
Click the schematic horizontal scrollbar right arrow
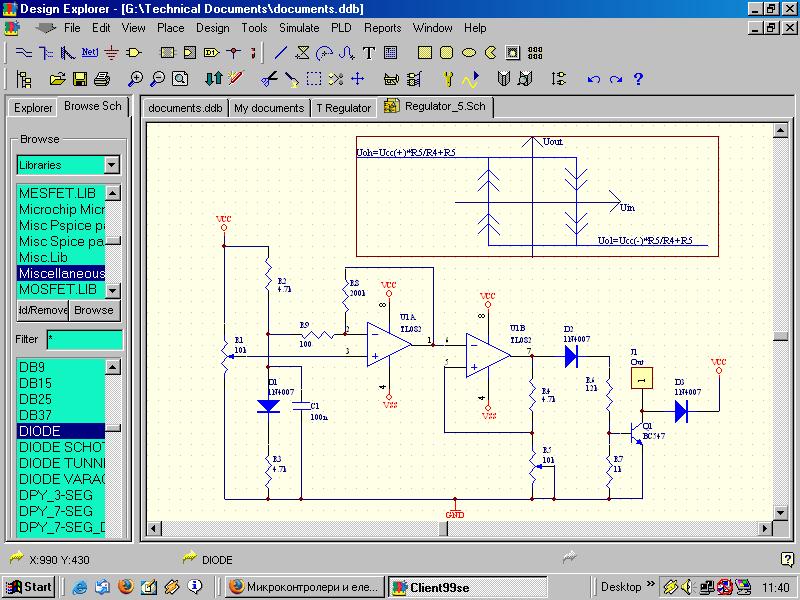pyautogui.click(x=764, y=529)
